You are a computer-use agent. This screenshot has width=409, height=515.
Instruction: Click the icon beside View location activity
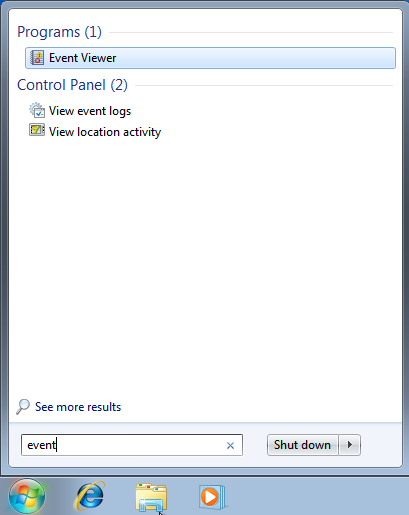37,130
